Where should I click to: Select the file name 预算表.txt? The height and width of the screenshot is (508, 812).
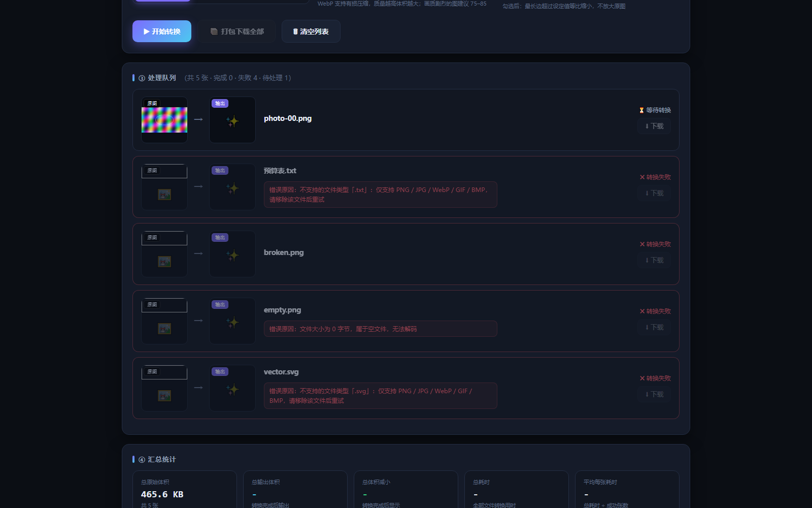280,171
